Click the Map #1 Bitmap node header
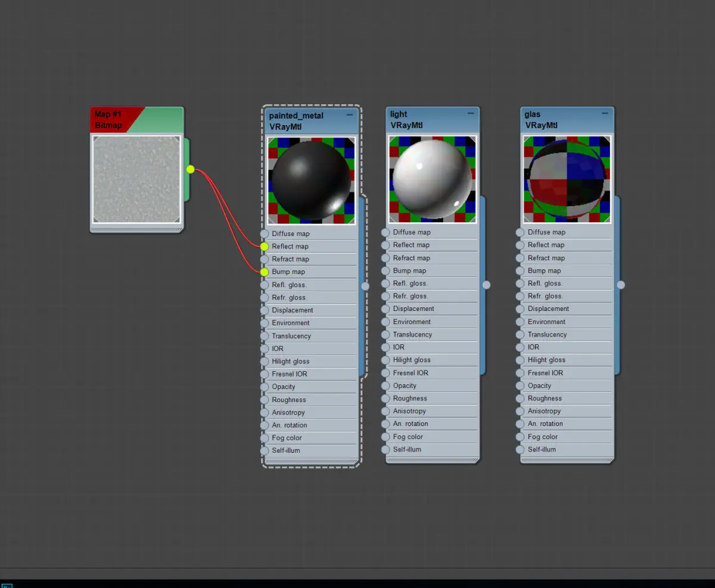This screenshot has height=588, width=715. 137,120
